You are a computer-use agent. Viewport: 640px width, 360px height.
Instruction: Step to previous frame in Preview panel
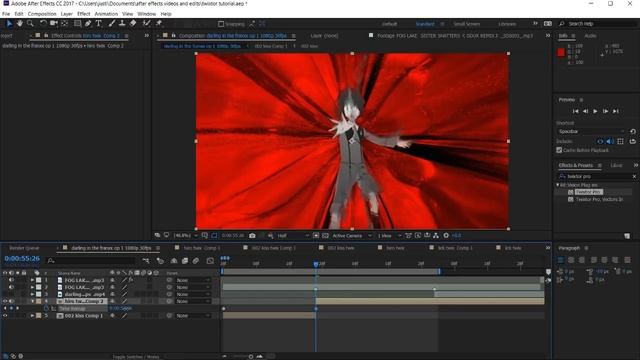tap(585, 111)
